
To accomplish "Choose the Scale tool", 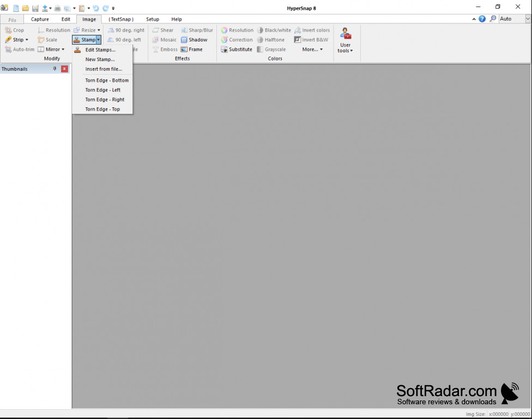I will click(47, 40).
